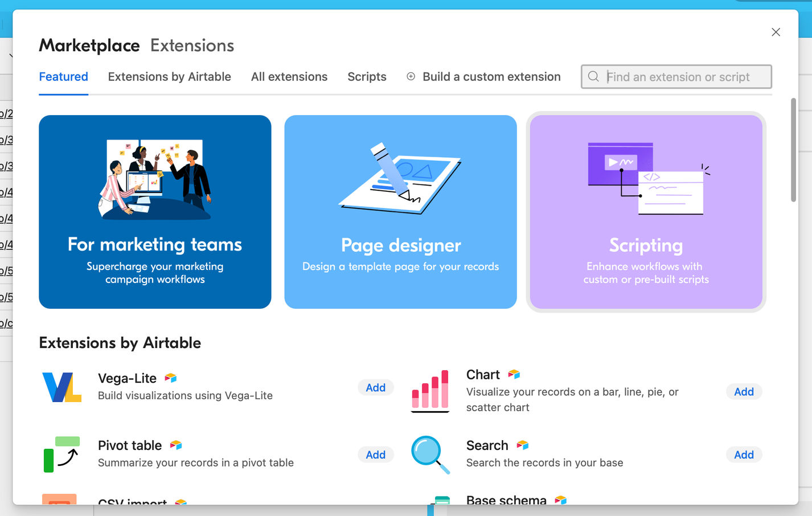812x516 pixels.
Task: Click the Search extension title
Action: [487, 445]
